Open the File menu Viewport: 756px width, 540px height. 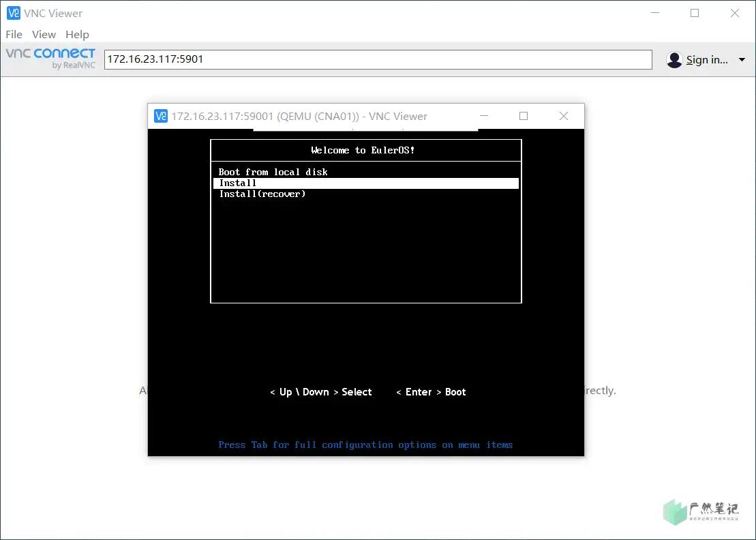14,34
